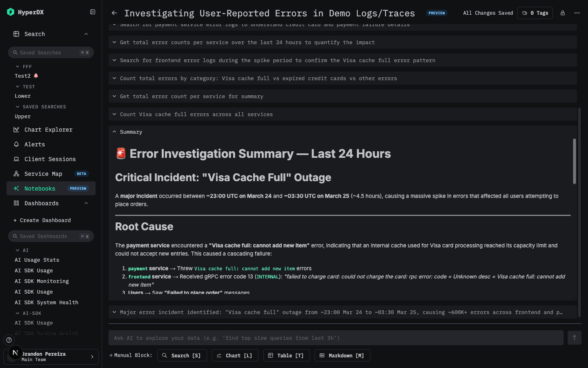Open the three-dot menu at top right
The width and height of the screenshot is (588, 368).
click(x=577, y=13)
